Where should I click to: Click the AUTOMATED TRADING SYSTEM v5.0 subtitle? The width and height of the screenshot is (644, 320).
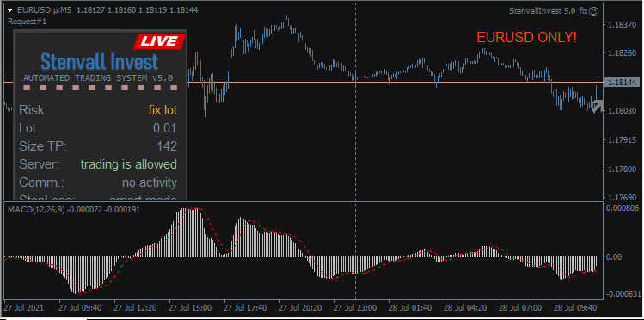pos(98,77)
